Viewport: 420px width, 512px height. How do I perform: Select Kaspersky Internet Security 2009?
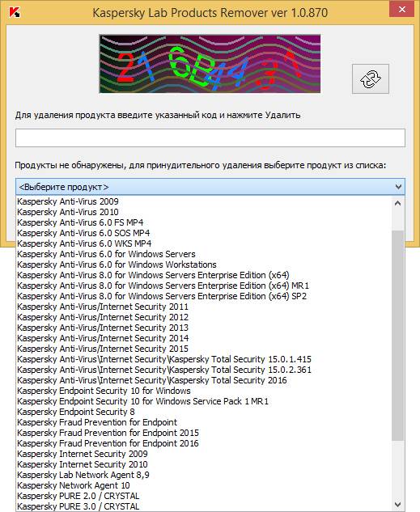204,454
